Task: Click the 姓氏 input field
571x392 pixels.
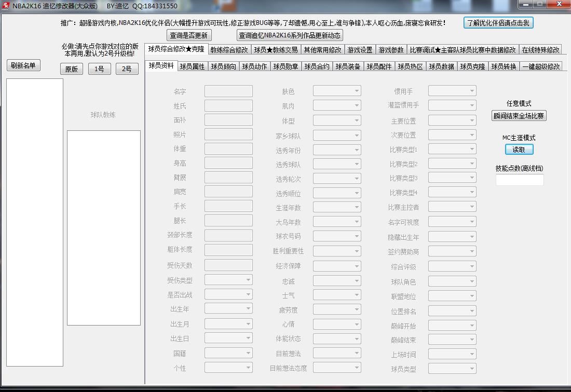Action: (229, 105)
